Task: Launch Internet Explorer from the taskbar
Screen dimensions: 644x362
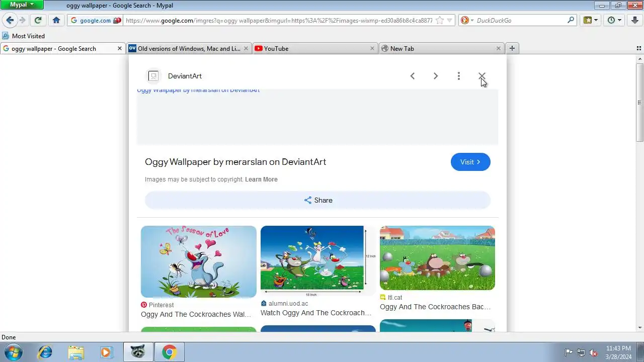Action: (45, 352)
